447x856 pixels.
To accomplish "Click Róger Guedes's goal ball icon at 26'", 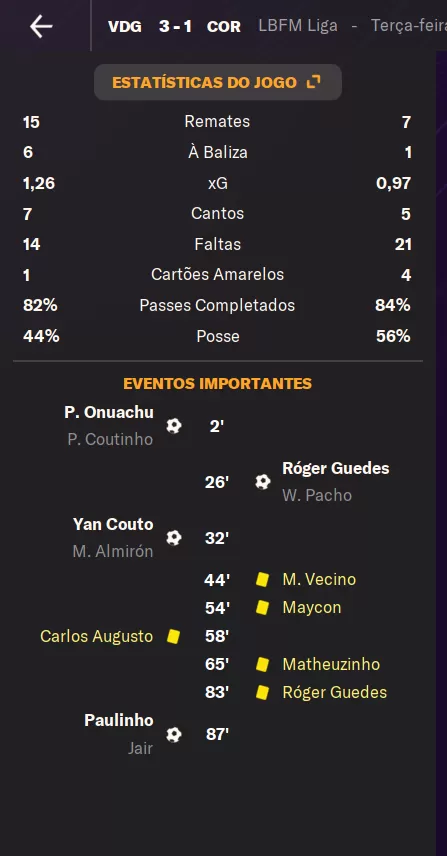I will pos(263,482).
